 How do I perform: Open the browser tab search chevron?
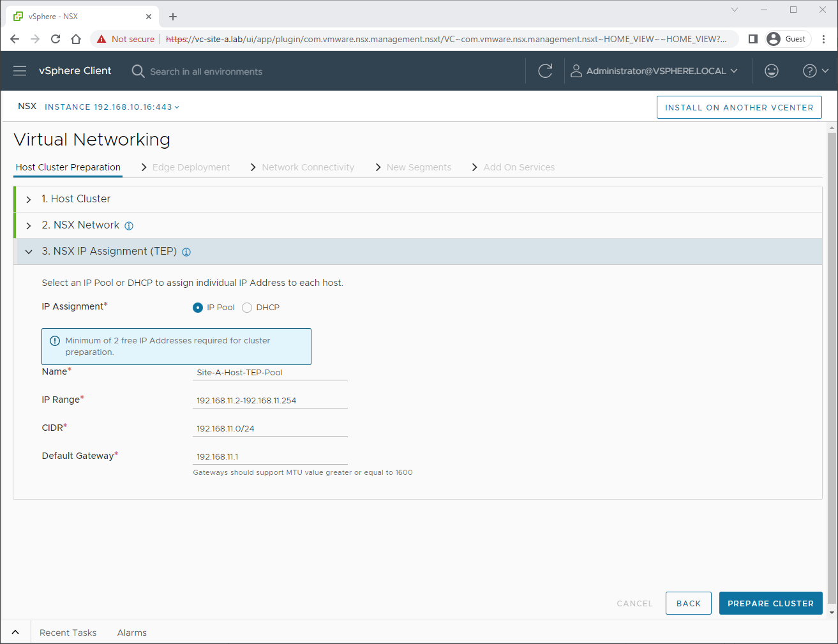(x=735, y=10)
